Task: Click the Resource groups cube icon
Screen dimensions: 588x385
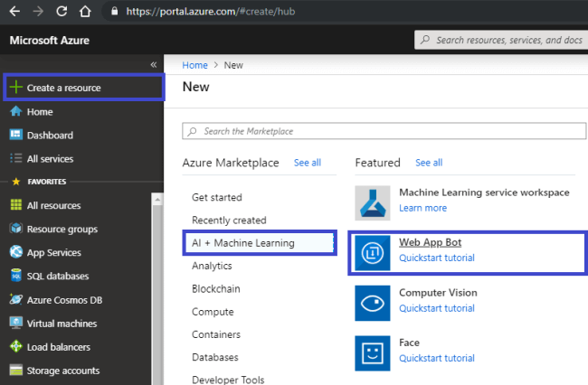Action: [x=16, y=228]
